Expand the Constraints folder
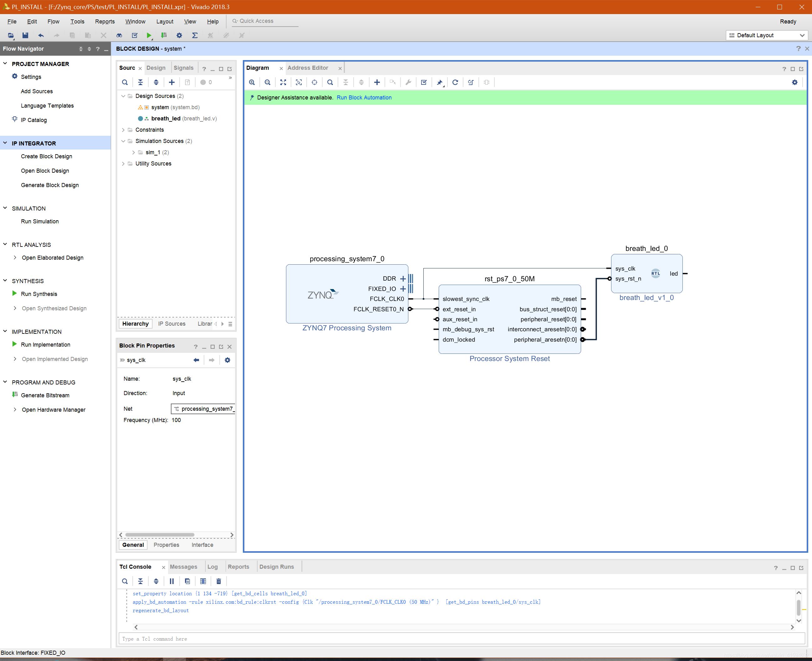The height and width of the screenshot is (661, 812). tap(123, 130)
